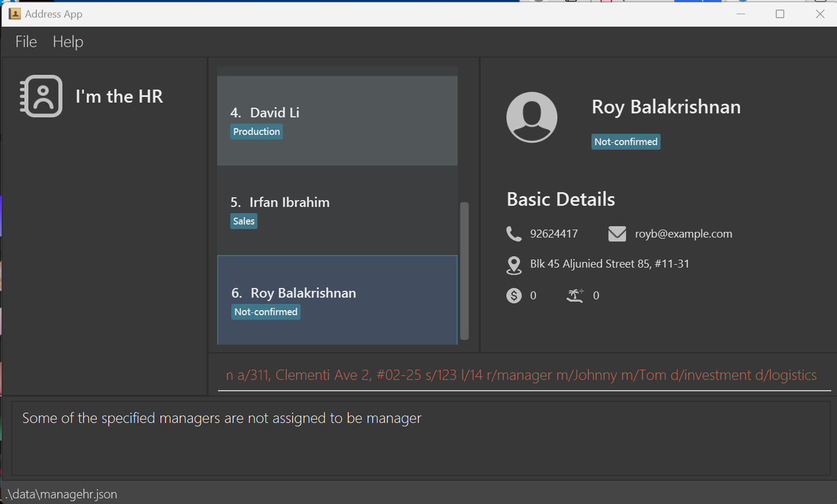Screen dimensions: 837x504
Task: Click the dollar salary icon
Action: tap(514, 295)
